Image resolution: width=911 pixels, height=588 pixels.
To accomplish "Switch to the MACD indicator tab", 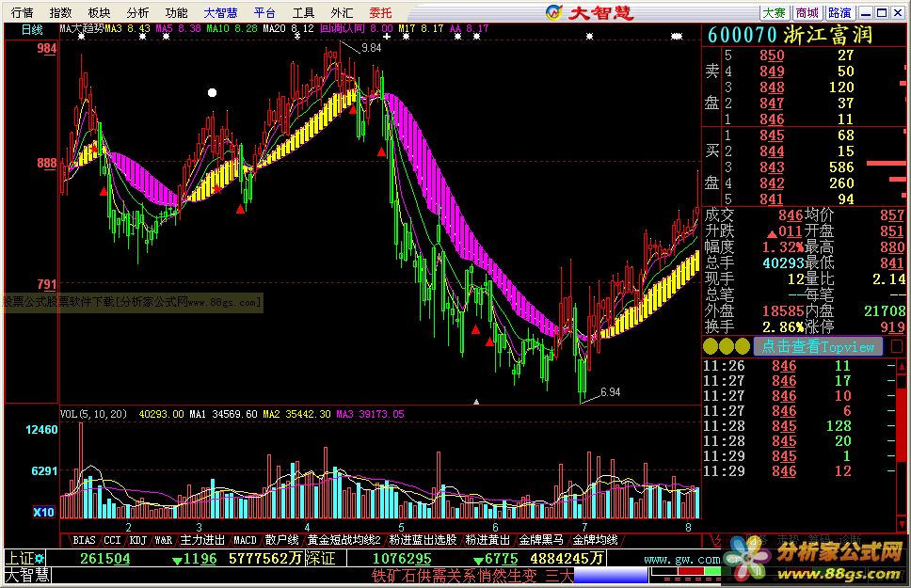I will 245,540.
